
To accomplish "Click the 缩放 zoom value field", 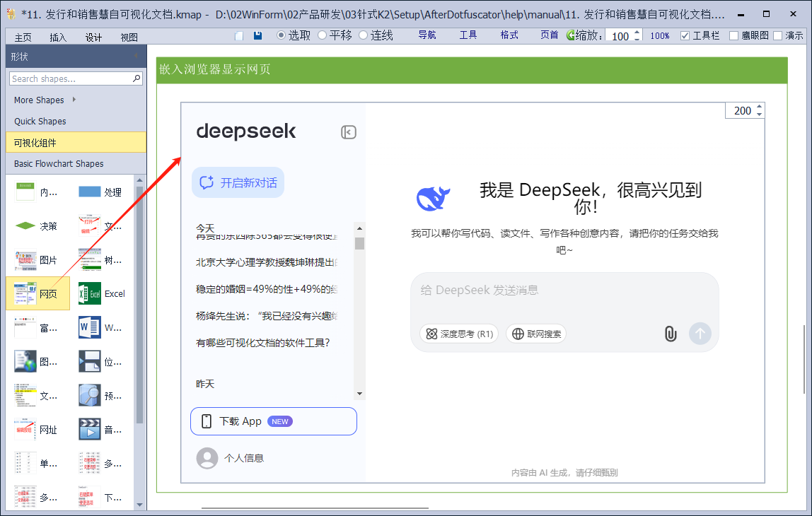I will [620, 36].
